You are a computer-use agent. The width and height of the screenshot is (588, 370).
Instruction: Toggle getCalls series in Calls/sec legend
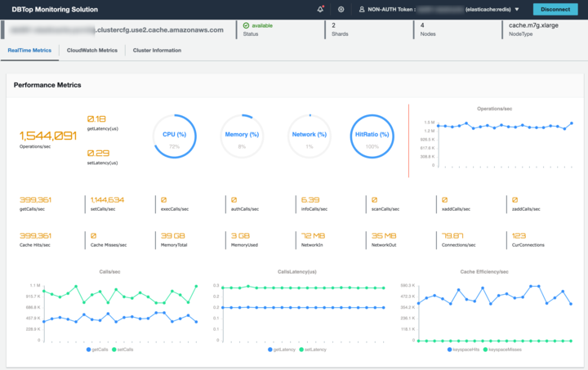97,350
